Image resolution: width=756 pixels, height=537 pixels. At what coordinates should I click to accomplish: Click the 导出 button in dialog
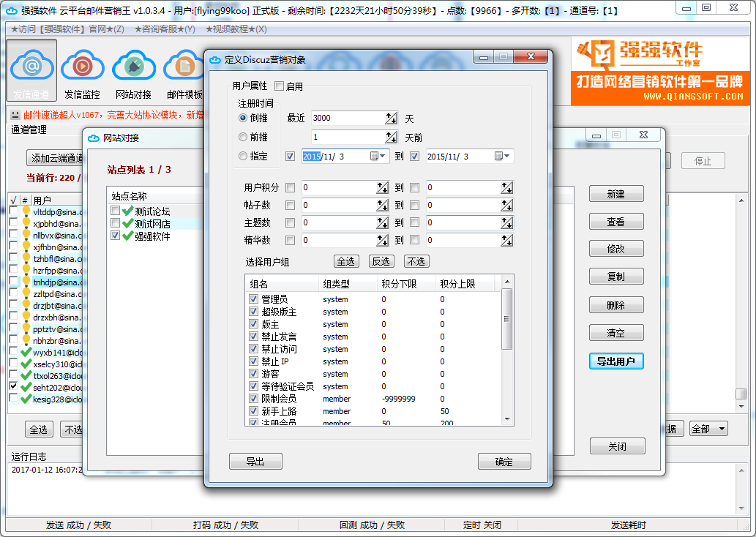pos(255,462)
